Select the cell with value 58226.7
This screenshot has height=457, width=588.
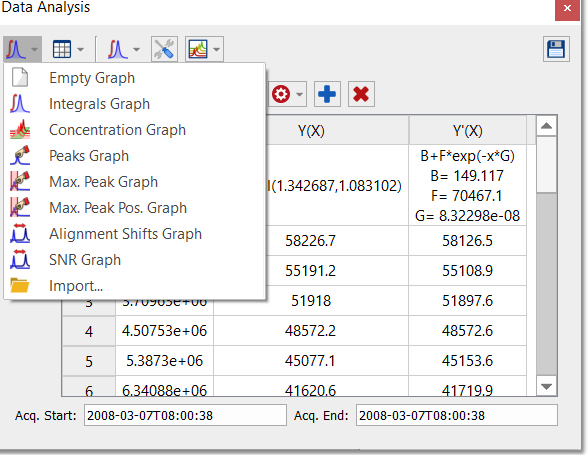tap(310, 241)
